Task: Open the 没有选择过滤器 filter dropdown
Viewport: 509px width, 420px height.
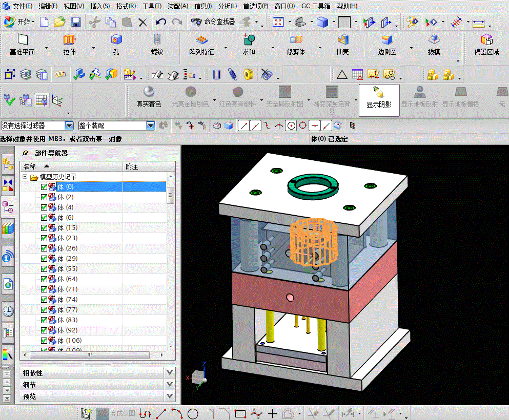Action: click(x=69, y=125)
